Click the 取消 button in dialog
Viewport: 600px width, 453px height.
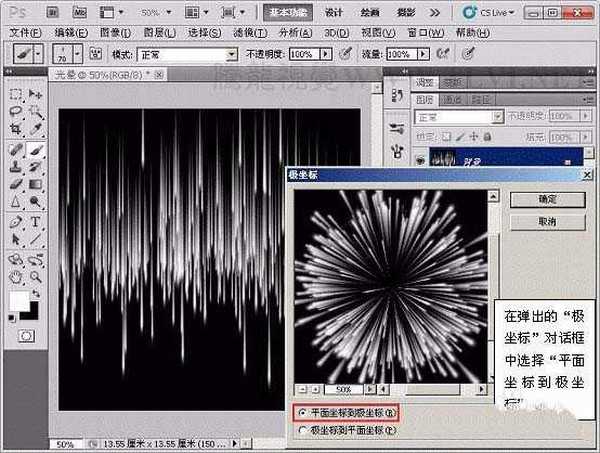(x=546, y=221)
